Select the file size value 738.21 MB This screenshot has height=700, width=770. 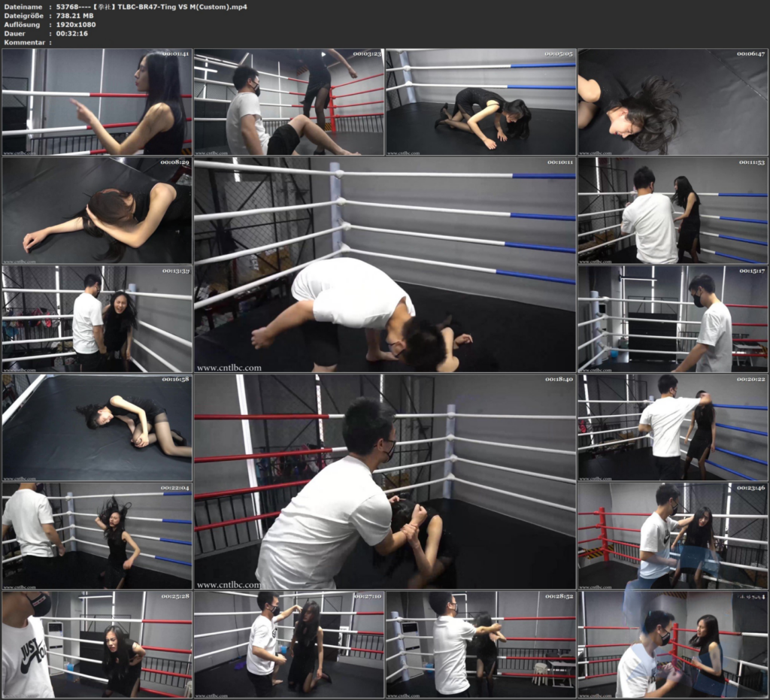pos(74,16)
